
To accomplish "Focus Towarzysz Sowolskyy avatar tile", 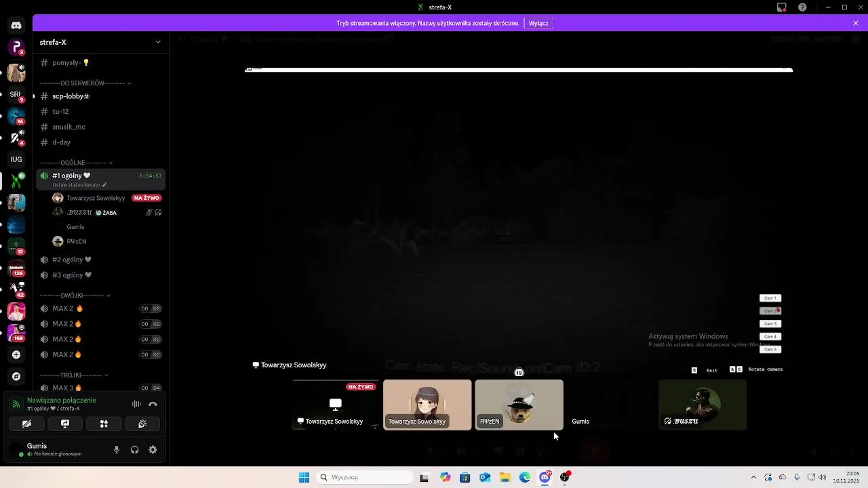I will 427,405.
